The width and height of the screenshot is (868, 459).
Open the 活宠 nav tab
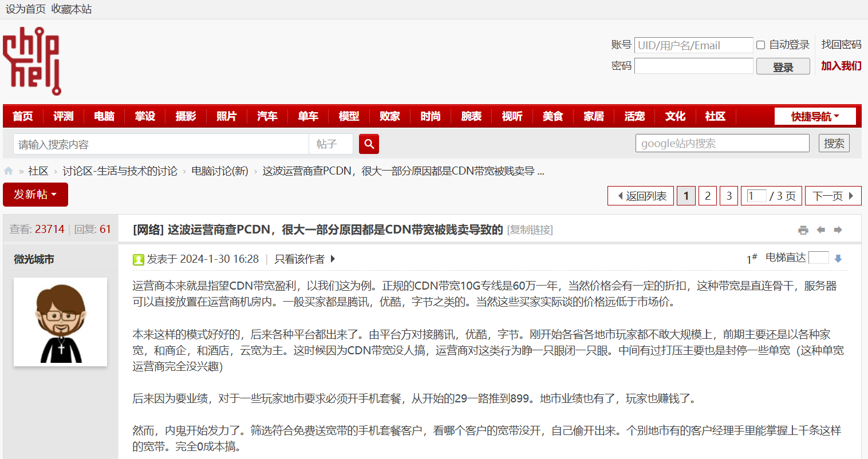(634, 116)
